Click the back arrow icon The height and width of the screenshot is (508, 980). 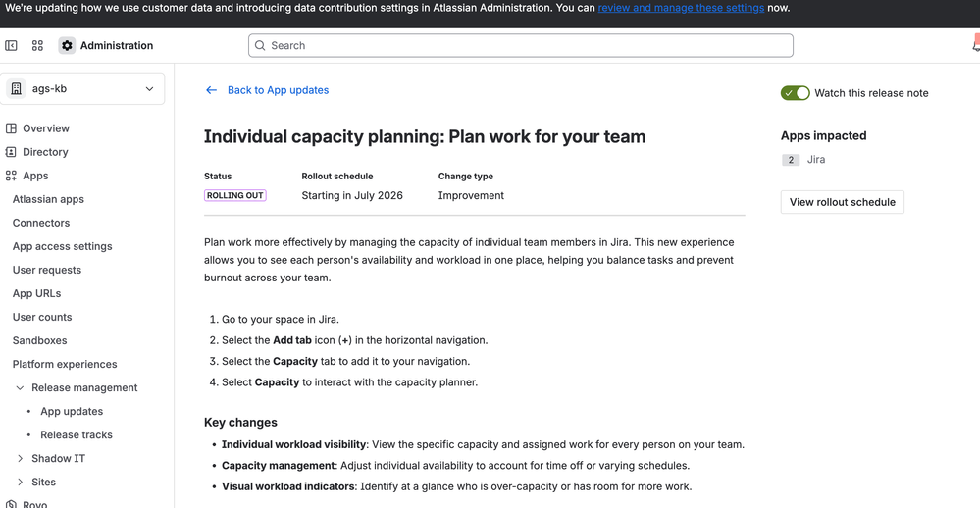[x=211, y=90]
